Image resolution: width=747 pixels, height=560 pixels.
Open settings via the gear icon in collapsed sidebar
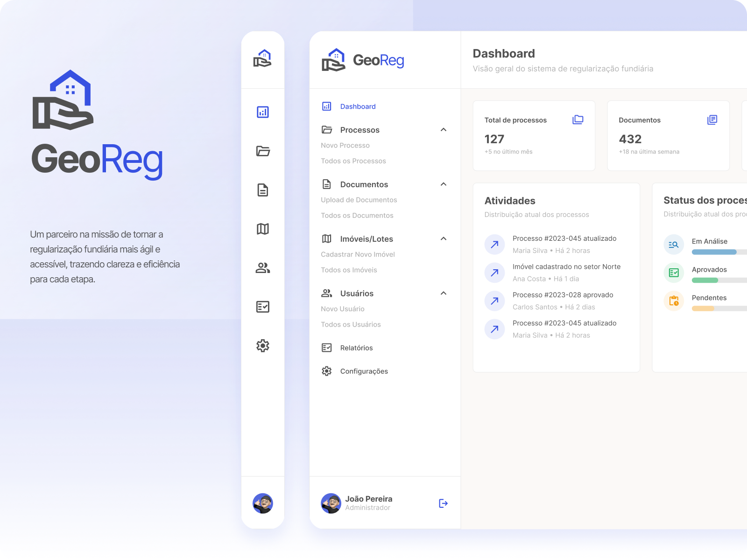263,346
